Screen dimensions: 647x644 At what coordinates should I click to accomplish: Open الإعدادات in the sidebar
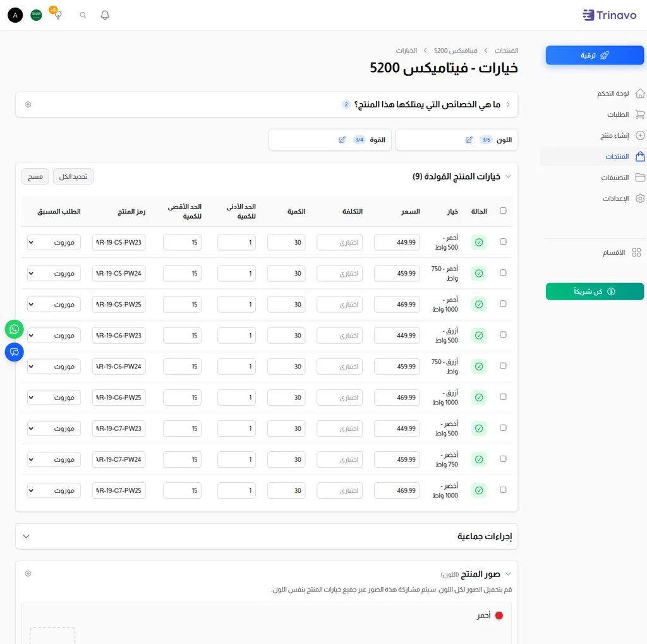click(615, 198)
